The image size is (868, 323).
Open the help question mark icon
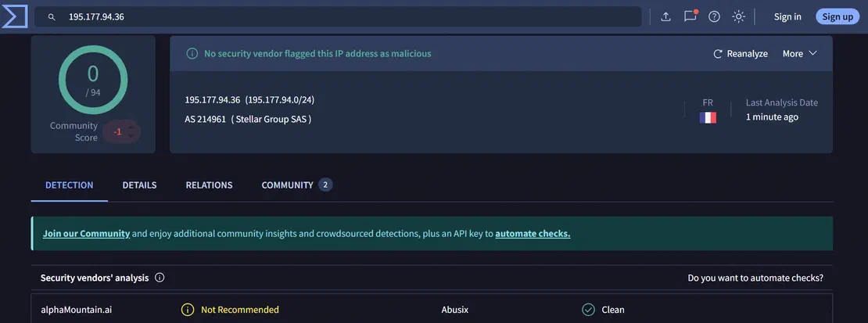pos(714,16)
